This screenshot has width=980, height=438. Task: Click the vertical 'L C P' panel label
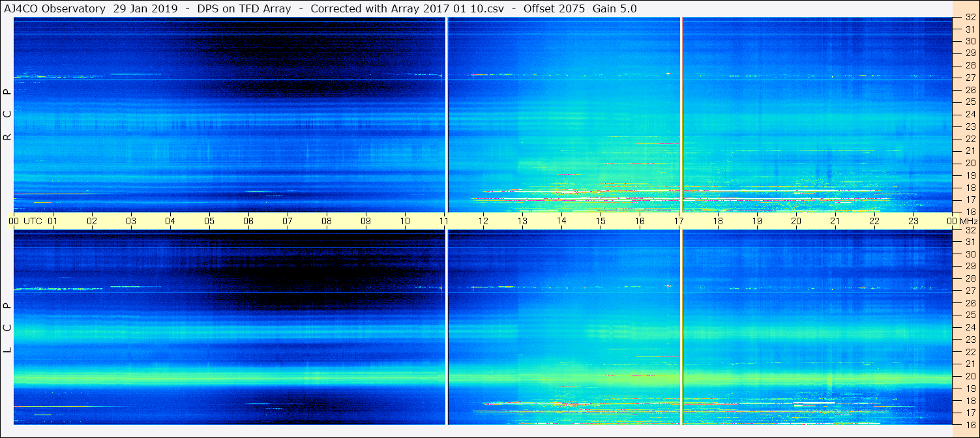point(7,328)
